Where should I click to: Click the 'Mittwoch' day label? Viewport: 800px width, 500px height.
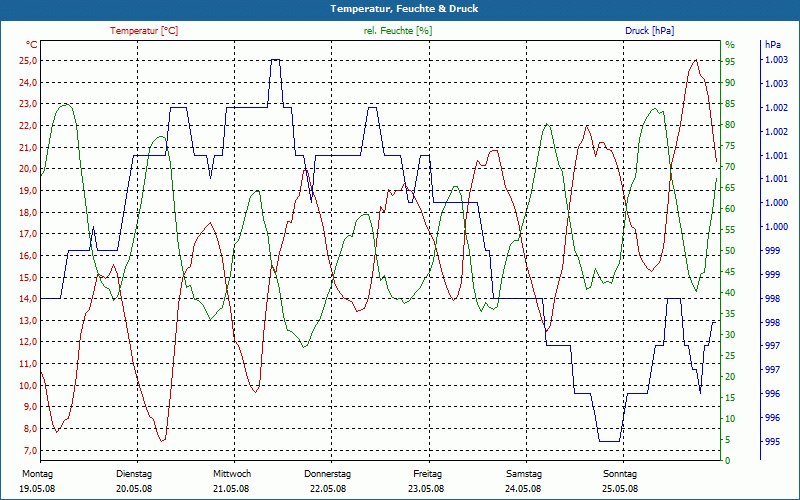click(232, 474)
